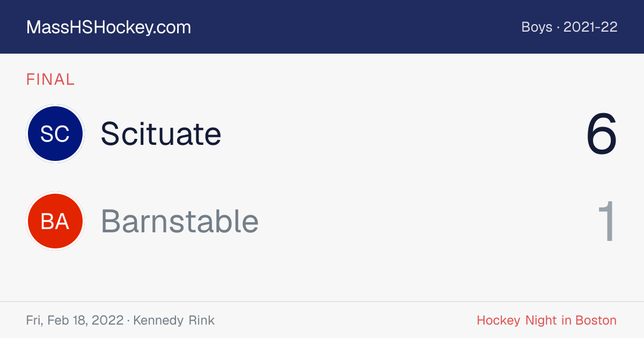Click the red circle behind BA
644x338 pixels.
tap(55, 221)
